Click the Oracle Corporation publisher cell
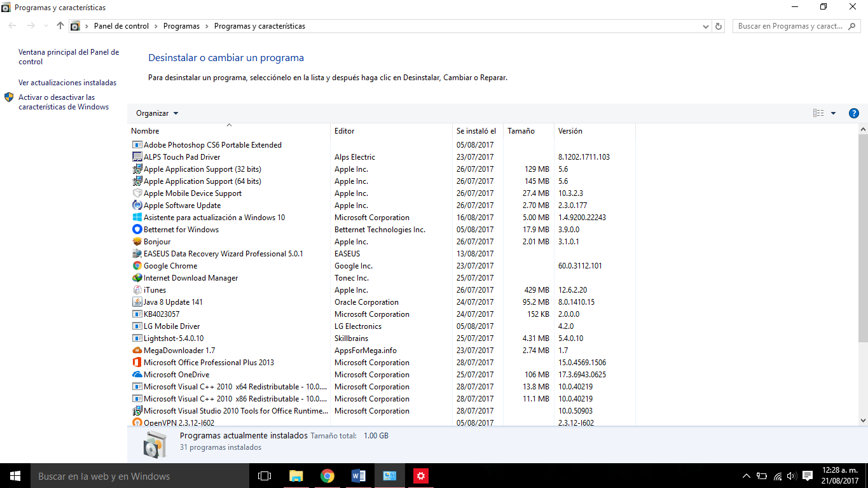This screenshot has width=868, height=488. coord(366,302)
